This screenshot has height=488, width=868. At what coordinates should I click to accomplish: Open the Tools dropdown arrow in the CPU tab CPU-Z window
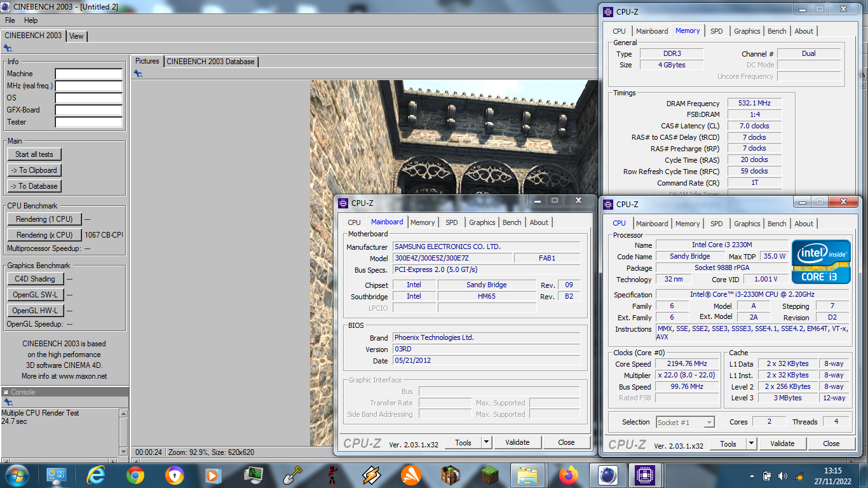tap(751, 444)
